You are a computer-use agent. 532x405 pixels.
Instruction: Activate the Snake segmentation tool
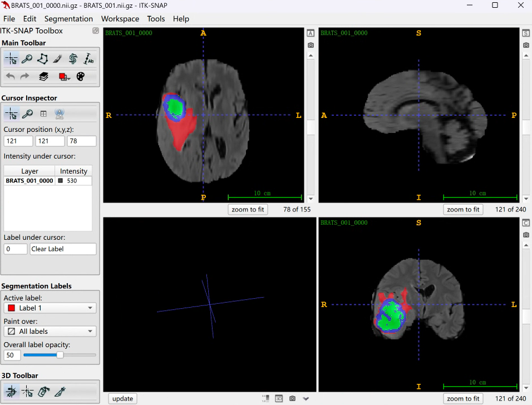pos(73,59)
